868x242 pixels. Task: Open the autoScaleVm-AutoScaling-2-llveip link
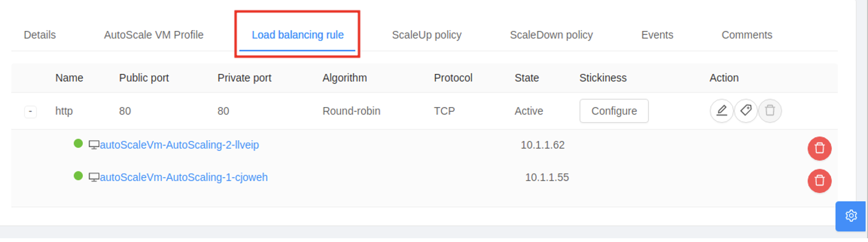pos(180,145)
